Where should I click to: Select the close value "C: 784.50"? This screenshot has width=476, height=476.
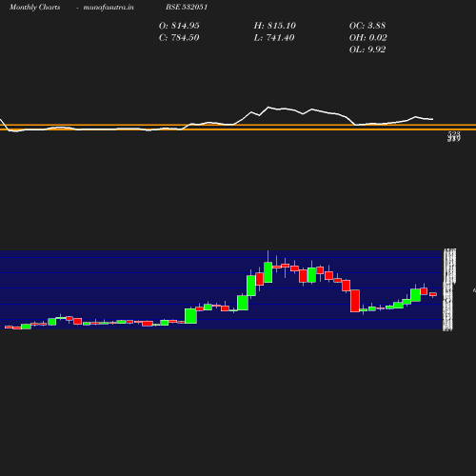click(179, 37)
